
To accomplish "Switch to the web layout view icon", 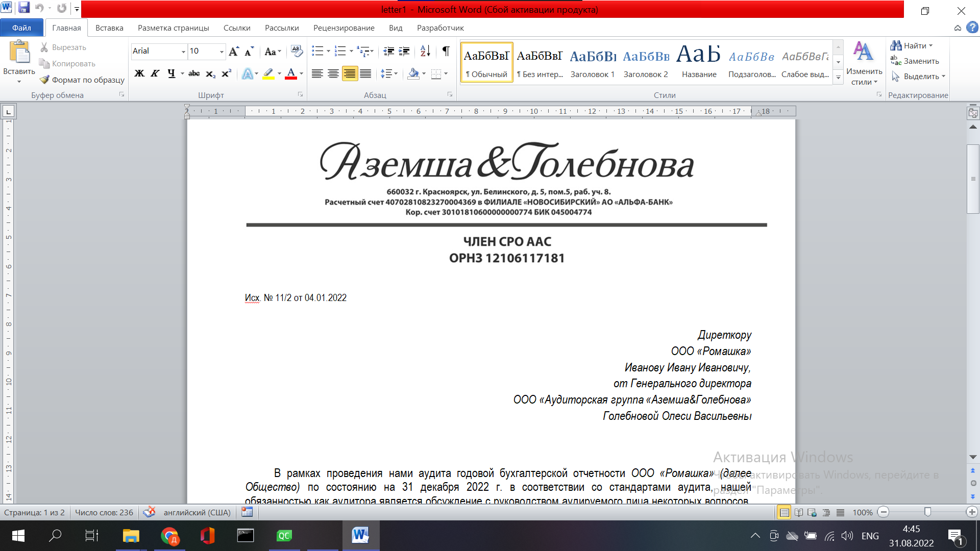I will click(x=812, y=512).
